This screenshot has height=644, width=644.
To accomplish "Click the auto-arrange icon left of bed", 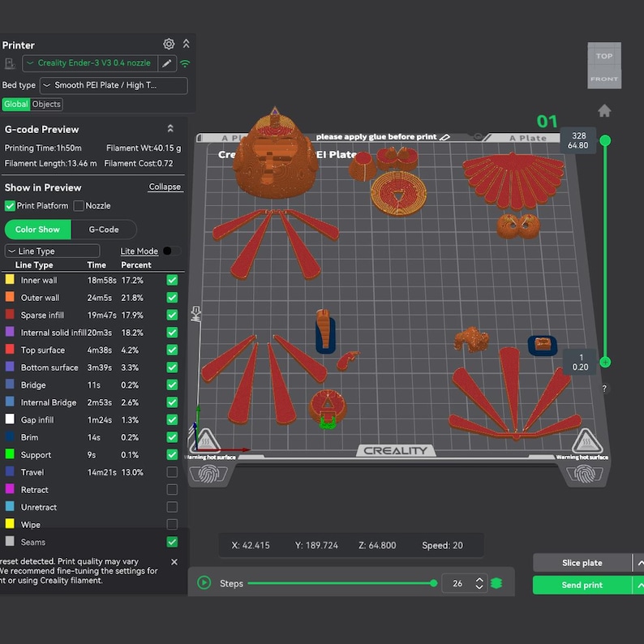I will [195, 313].
